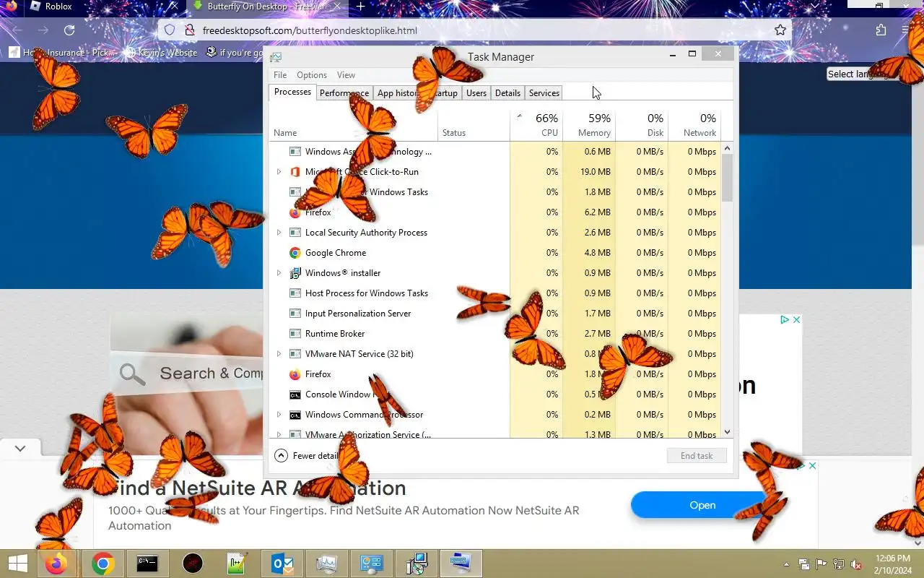Open Command Prompt from the taskbar
Screen dimensions: 924x578
pyautogui.click(x=147, y=564)
